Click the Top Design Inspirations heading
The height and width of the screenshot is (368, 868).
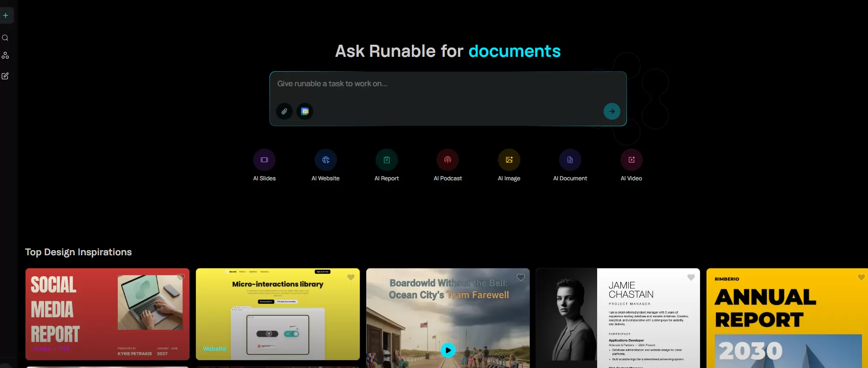pos(79,252)
